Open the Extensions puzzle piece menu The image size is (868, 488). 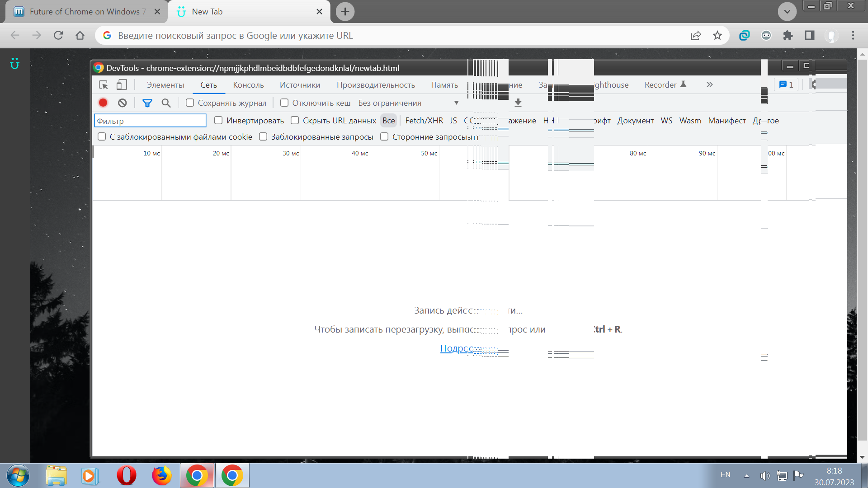point(788,35)
